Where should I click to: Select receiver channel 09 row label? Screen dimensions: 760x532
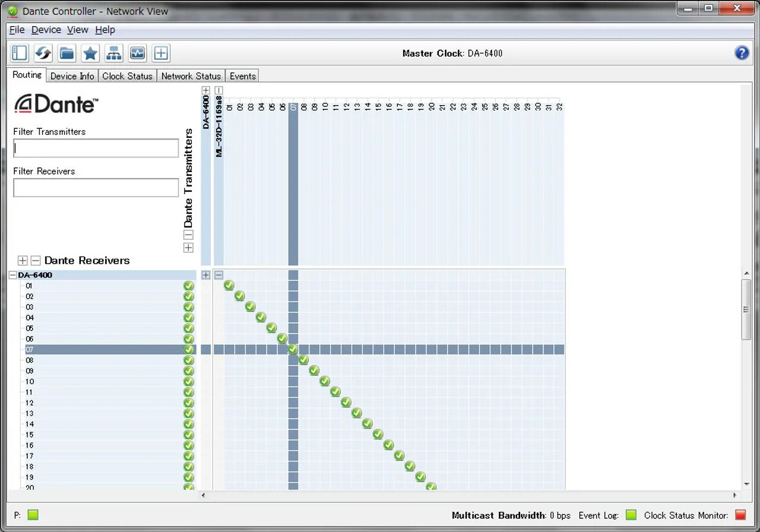click(30, 370)
